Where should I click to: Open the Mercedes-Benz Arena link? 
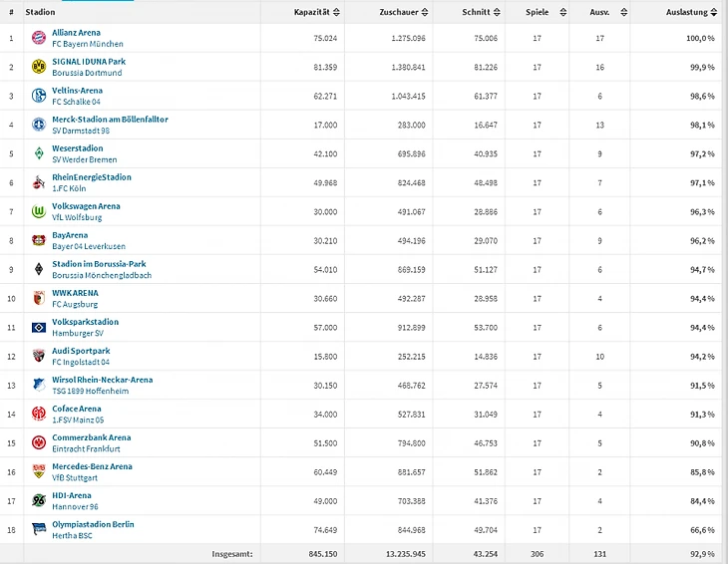pyautogui.click(x=92, y=466)
